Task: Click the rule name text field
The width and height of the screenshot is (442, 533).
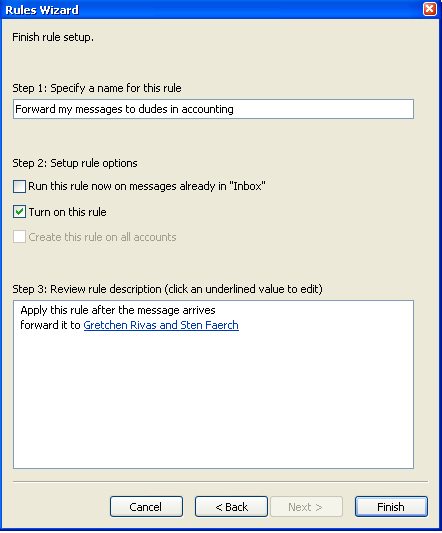Action: (x=213, y=109)
